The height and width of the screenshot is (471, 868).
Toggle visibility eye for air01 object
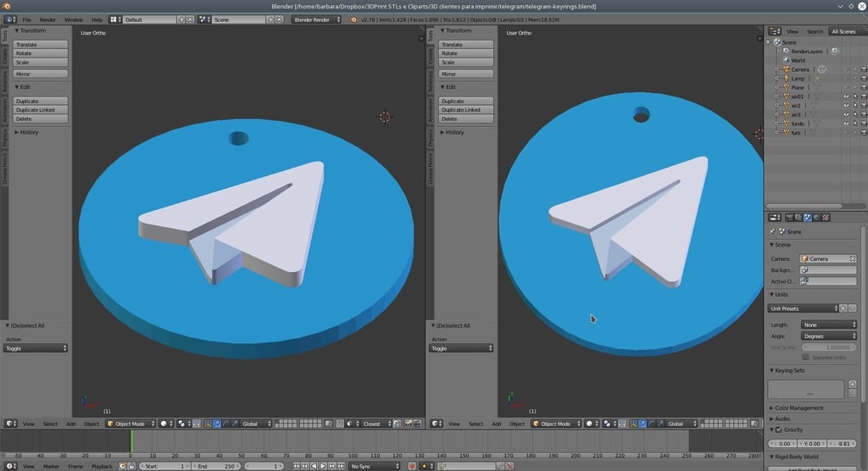[846, 97]
